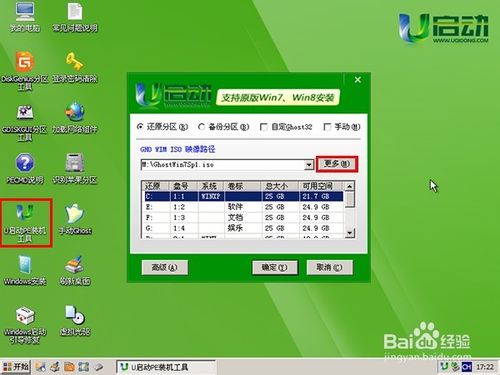The image size is (500, 375).
Task: Click the 更多 button
Action: pos(337,164)
